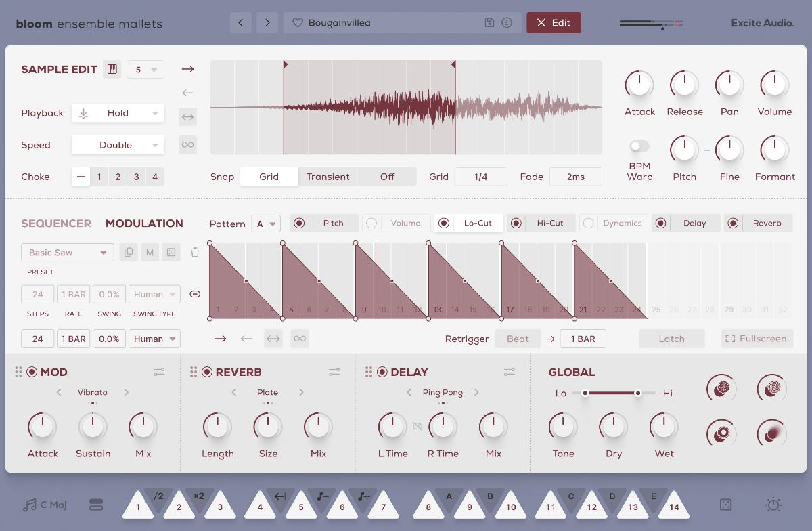Image resolution: width=812 pixels, height=531 pixels.
Task: Toggle Reverb modulation lane
Action: (734, 223)
